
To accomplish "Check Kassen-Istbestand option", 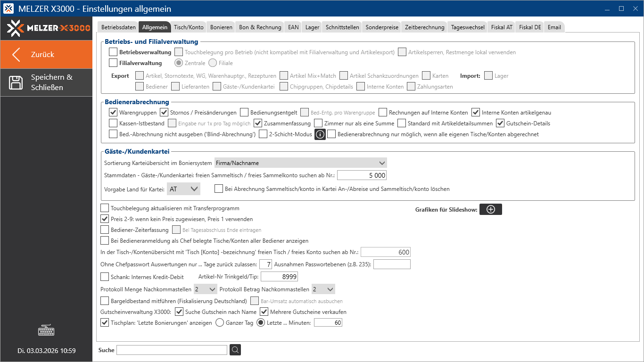I will click(x=113, y=123).
